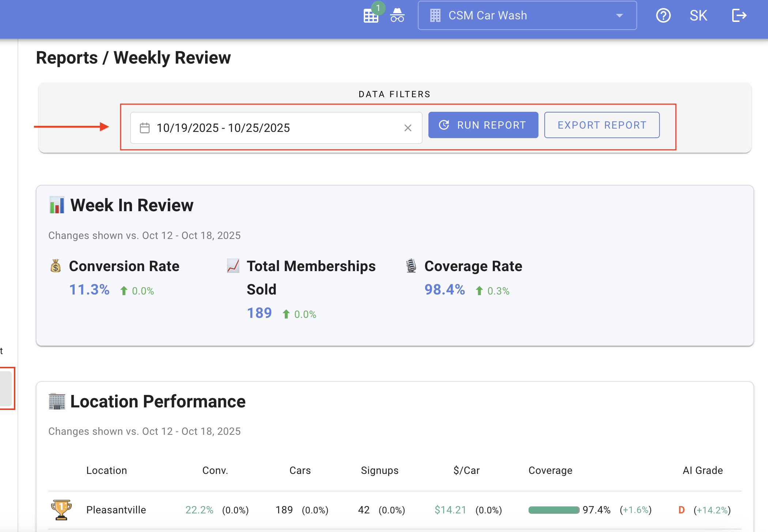The height and width of the screenshot is (532, 768).
Task: Click the Coverage column header
Action: pos(550,471)
